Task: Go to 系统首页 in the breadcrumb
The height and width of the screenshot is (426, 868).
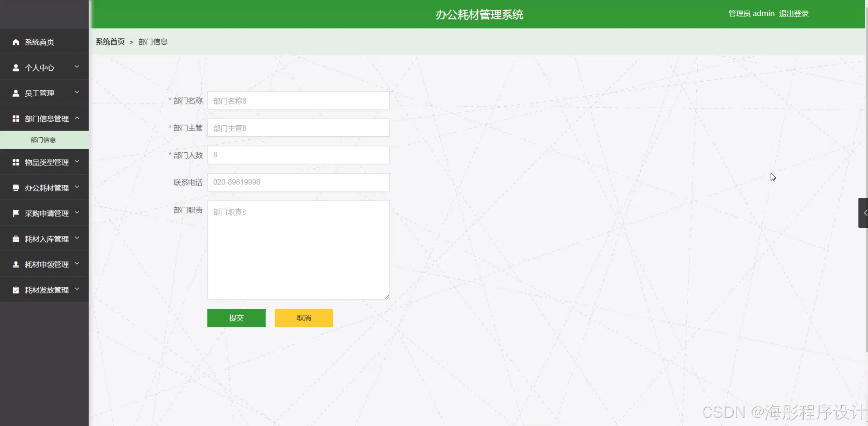Action: tap(110, 42)
